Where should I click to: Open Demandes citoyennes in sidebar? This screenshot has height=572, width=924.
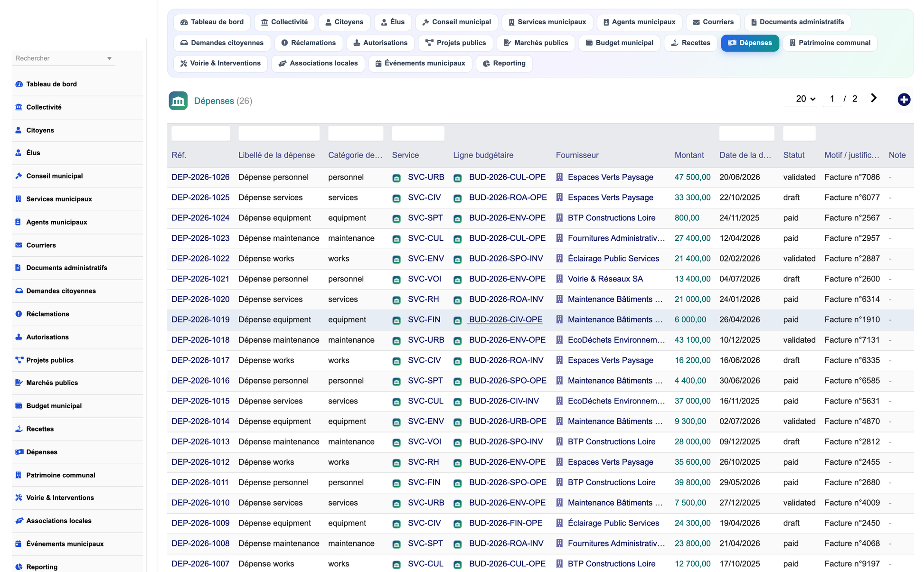(61, 291)
